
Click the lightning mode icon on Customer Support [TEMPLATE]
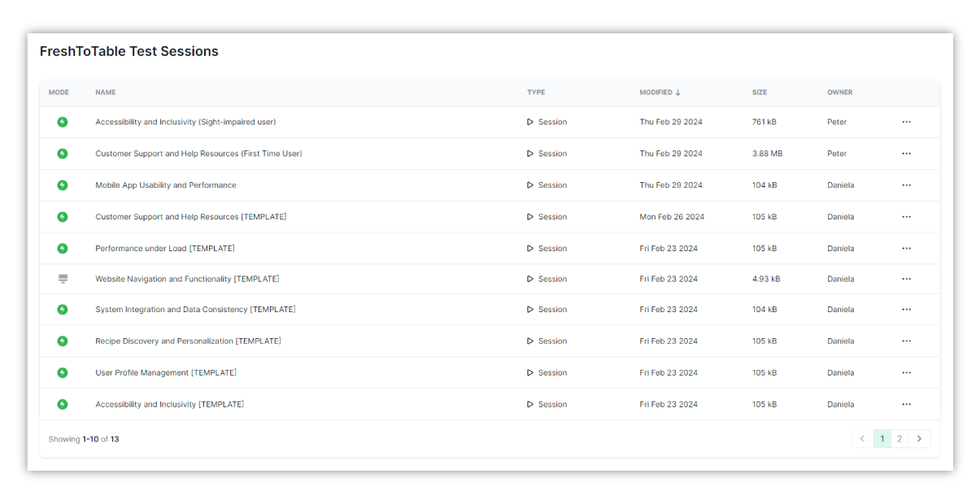coord(63,216)
